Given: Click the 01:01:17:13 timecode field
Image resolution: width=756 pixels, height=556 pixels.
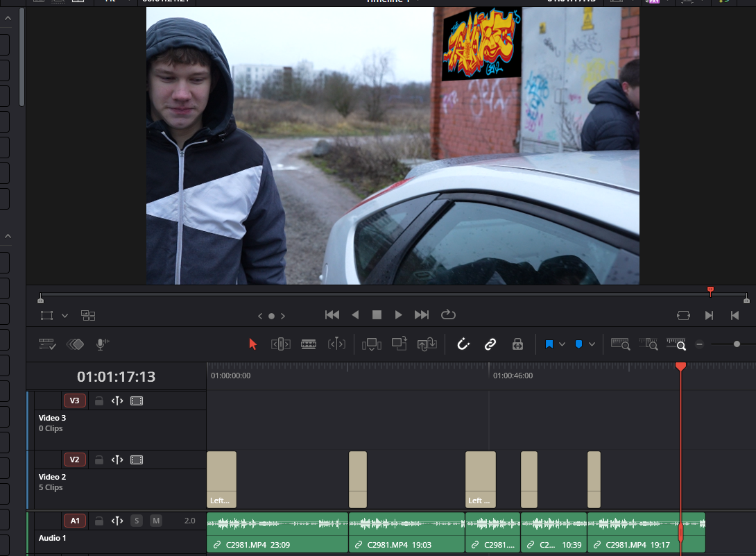Looking at the screenshot, I should coord(117,376).
